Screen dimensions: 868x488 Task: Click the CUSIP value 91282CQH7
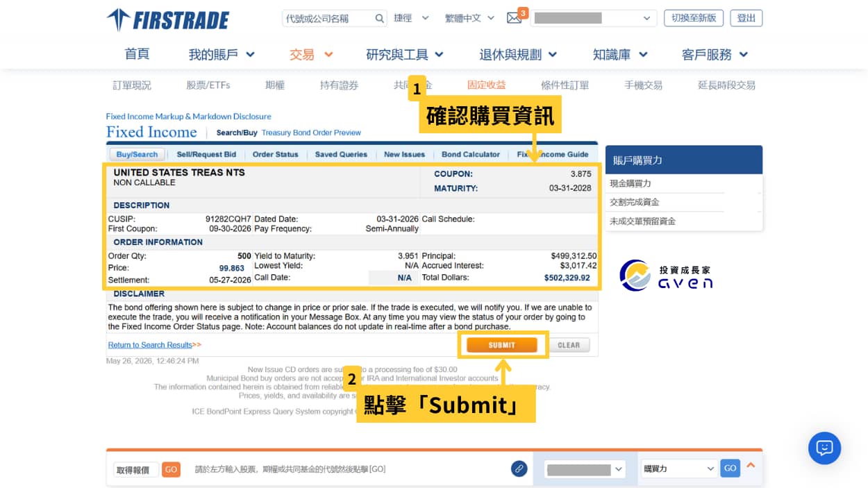coord(228,219)
